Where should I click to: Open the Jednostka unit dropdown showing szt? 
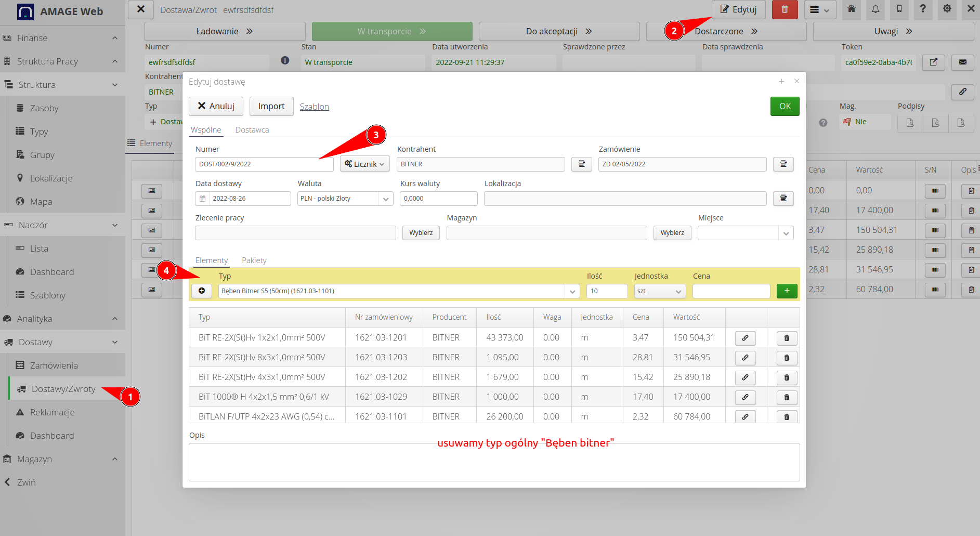[659, 291]
